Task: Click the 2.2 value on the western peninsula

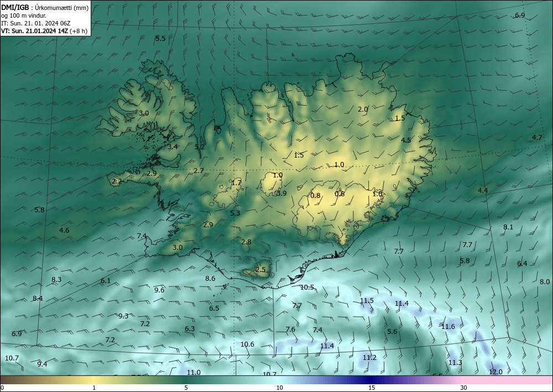Action: coord(117,181)
